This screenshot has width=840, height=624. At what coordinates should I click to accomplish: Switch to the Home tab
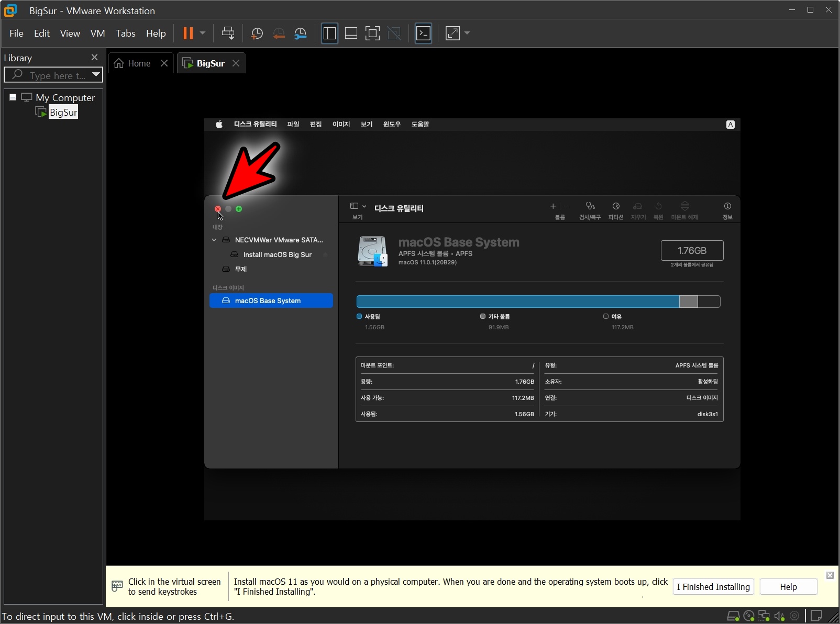pos(133,63)
